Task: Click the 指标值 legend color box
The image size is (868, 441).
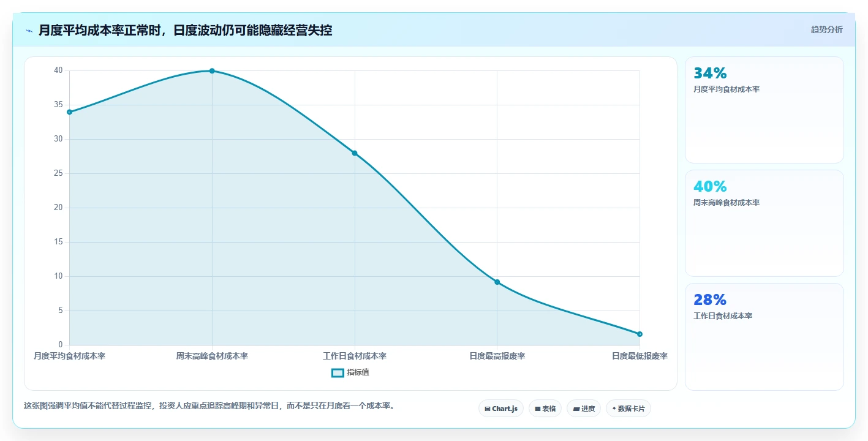Action: (x=338, y=372)
